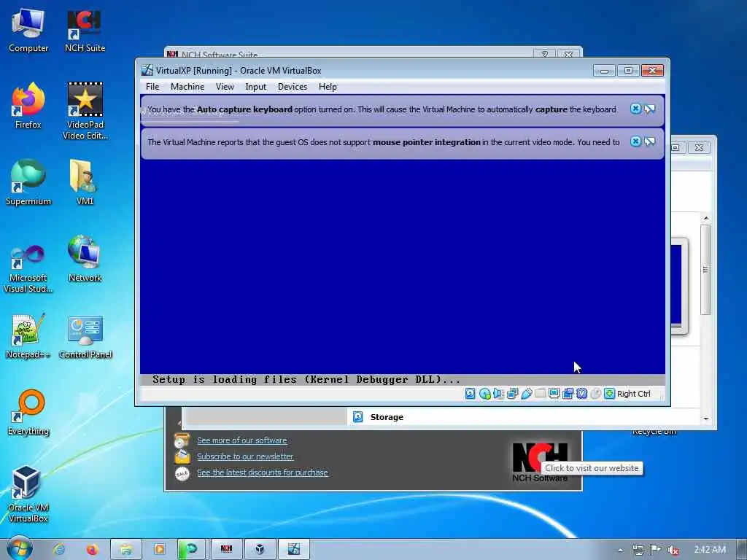Click the media player taskbar button
The image size is (747, 560).
point(159,550)
